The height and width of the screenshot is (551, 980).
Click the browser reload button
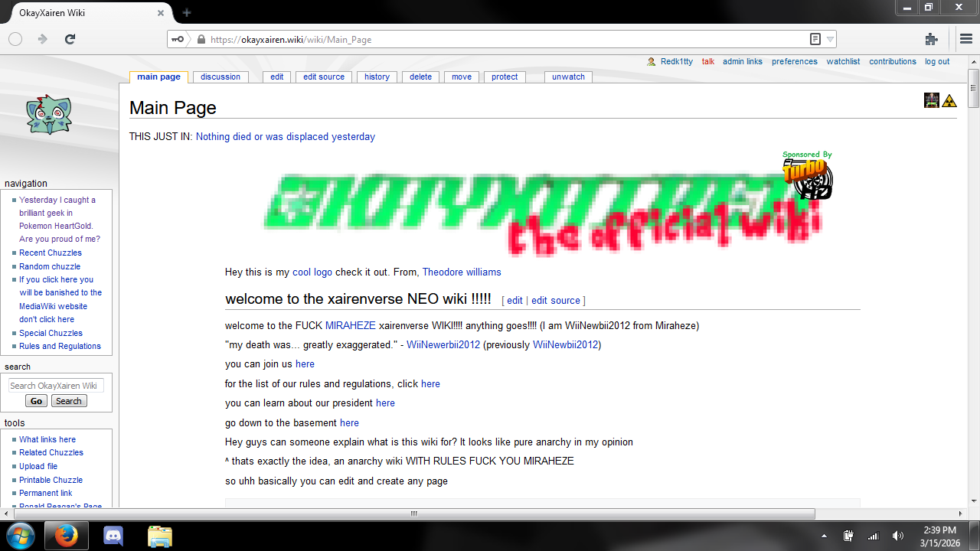[70, 39]
